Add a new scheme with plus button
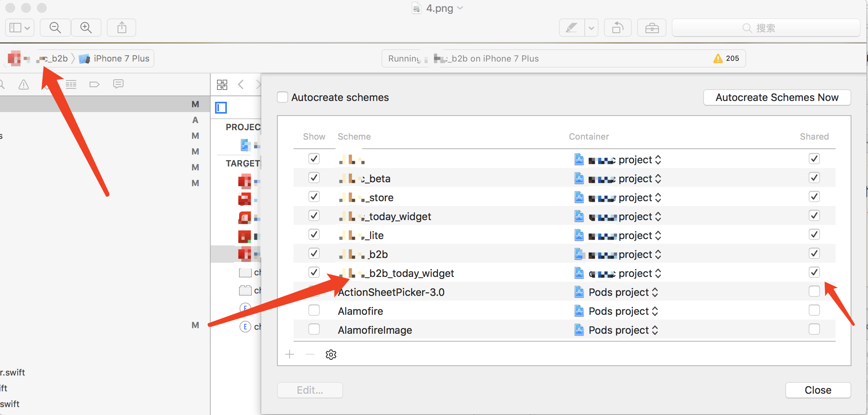 point(290,354)
